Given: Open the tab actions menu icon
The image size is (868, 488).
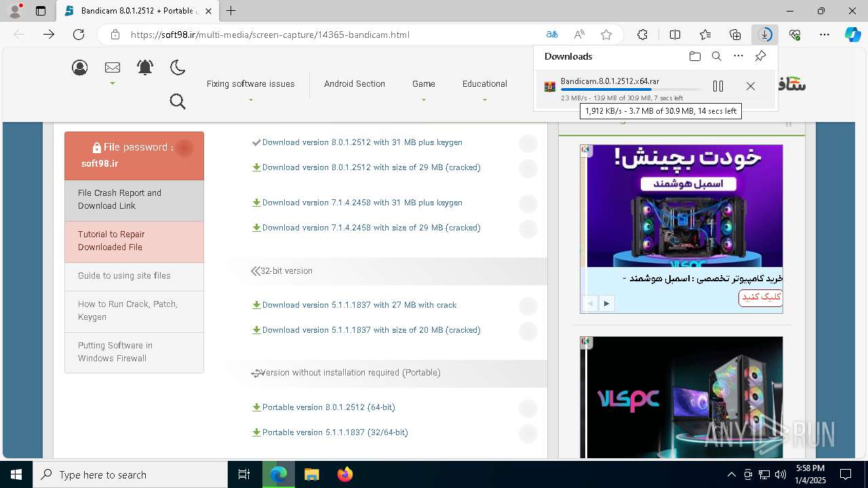Looking at the screenshot, I should tap(41, 11).
